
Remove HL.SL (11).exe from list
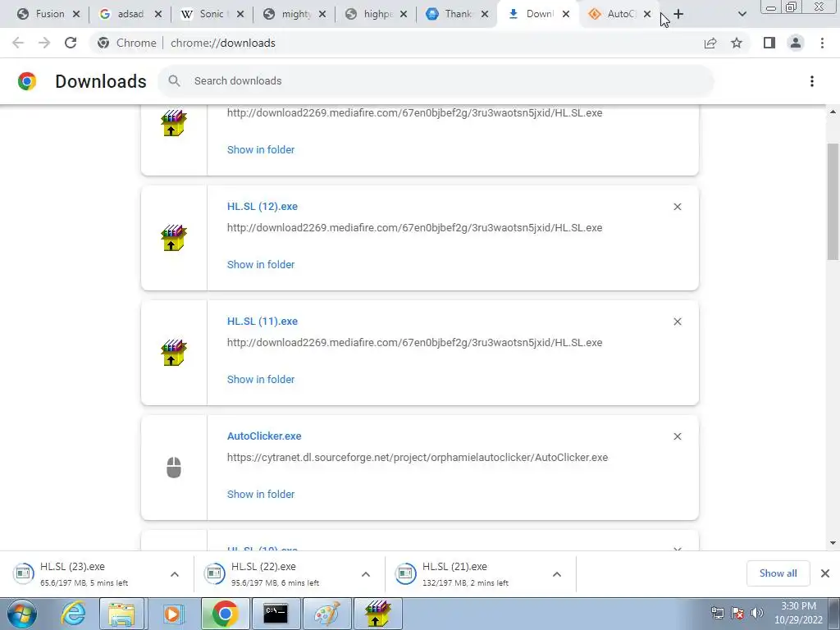click(x=677, y=322)
